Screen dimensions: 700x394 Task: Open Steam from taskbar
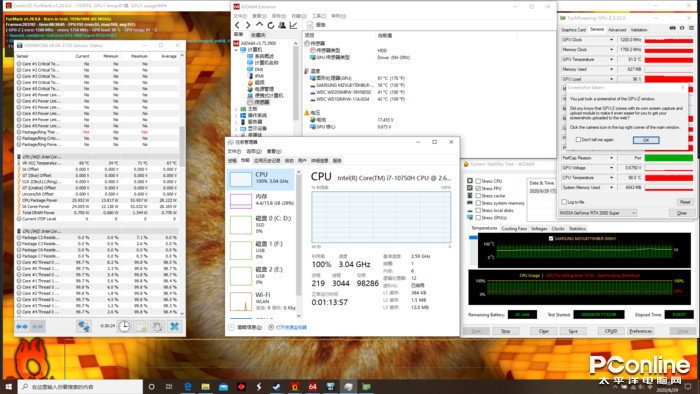pos(277,387)
